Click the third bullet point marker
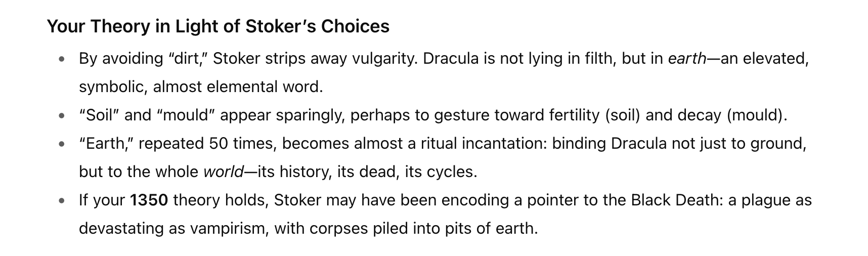This screenshot has width=868, height=256. click(x=62, y=144)
